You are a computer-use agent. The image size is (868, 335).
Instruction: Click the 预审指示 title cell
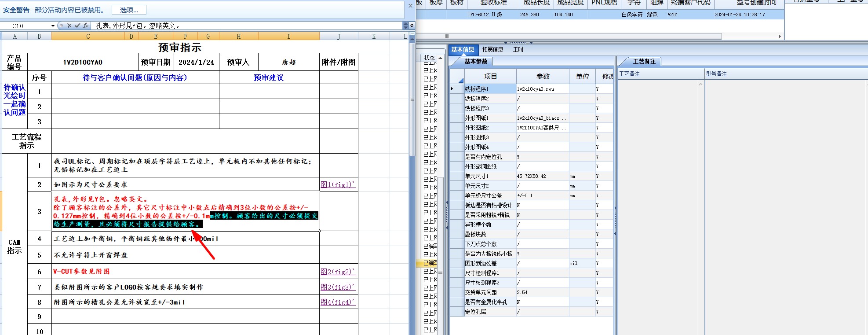pyautogui.click(x=180, y=47)
